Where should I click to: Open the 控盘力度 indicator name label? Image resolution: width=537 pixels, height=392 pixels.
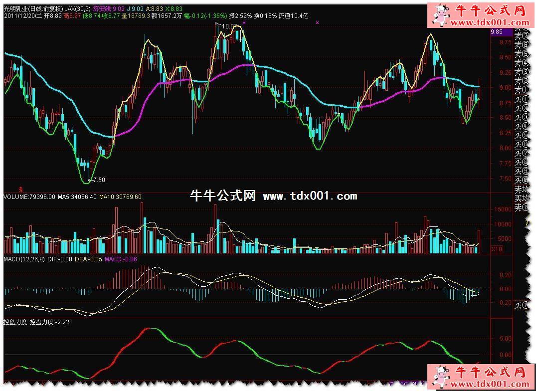pos(15,322)
